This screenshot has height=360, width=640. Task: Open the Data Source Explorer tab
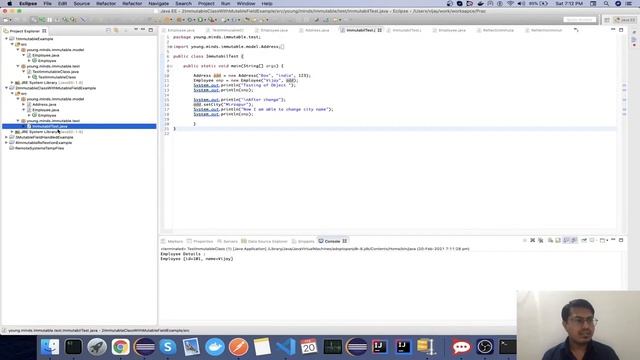(x=264, y=241)
